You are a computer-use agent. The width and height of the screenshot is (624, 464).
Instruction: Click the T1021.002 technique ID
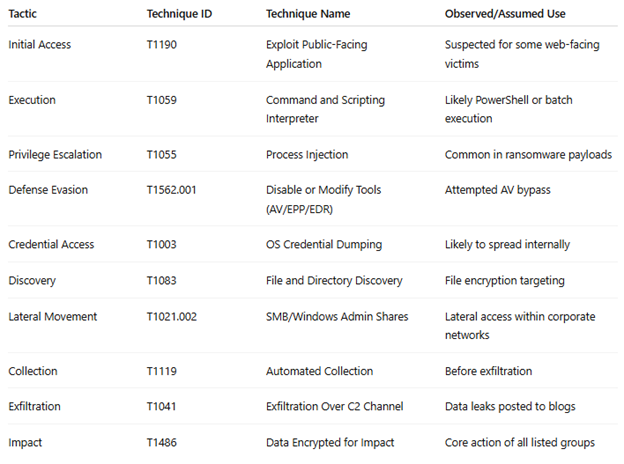click(x=172, y=317)
